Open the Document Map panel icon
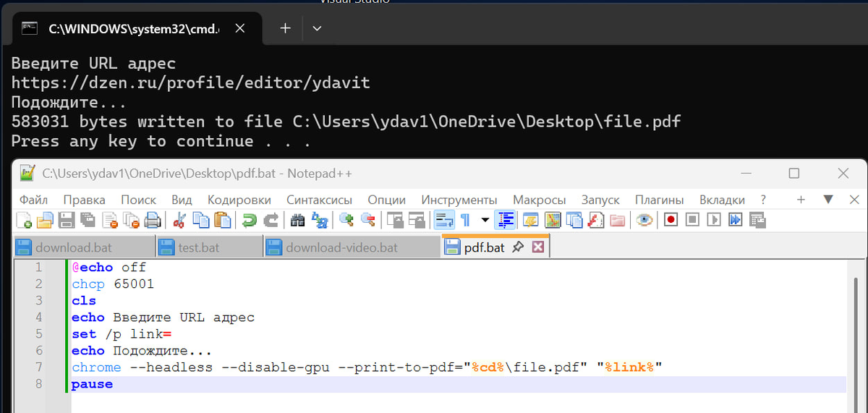This screenshot has width=868, height=413. point(553,219)
